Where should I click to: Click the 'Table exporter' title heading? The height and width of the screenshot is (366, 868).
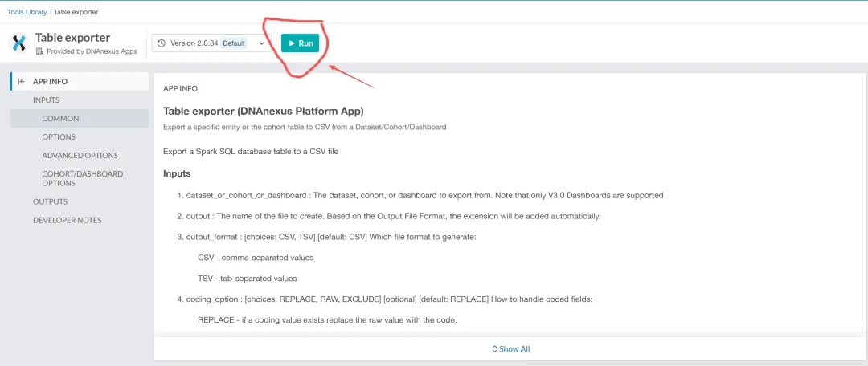pos(72,38)
